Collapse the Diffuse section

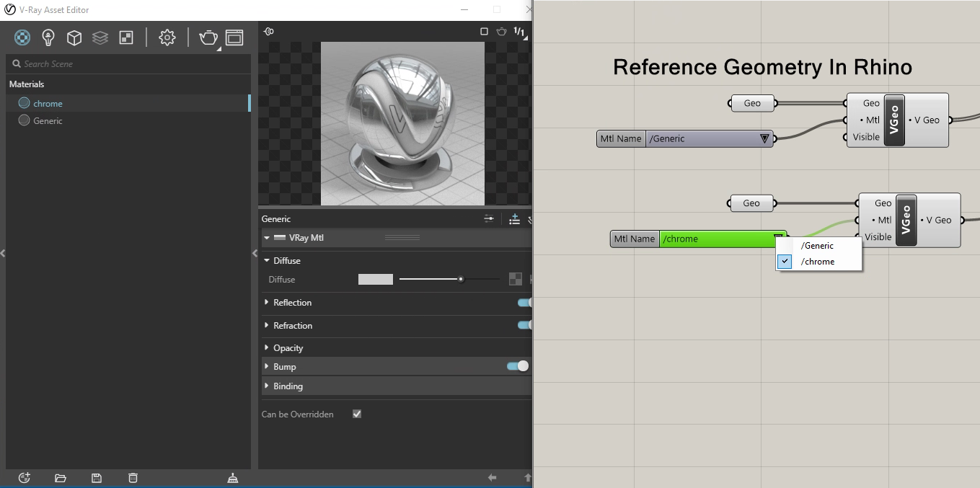[267, 261]
